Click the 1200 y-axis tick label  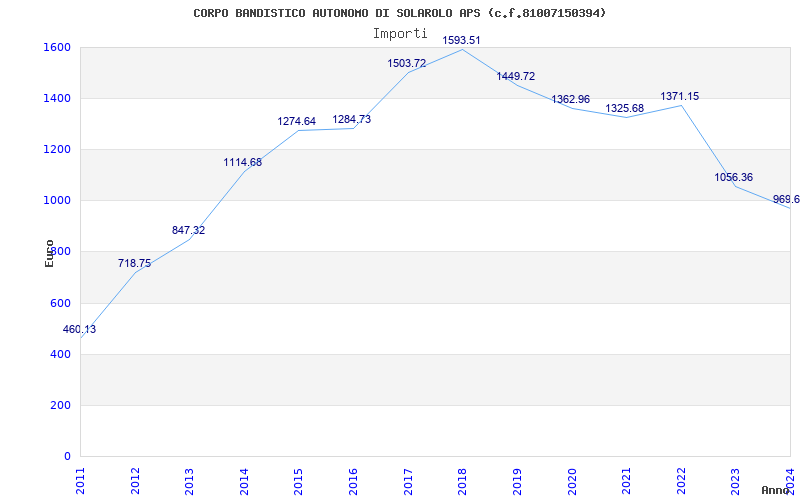[x=58, y=149]
